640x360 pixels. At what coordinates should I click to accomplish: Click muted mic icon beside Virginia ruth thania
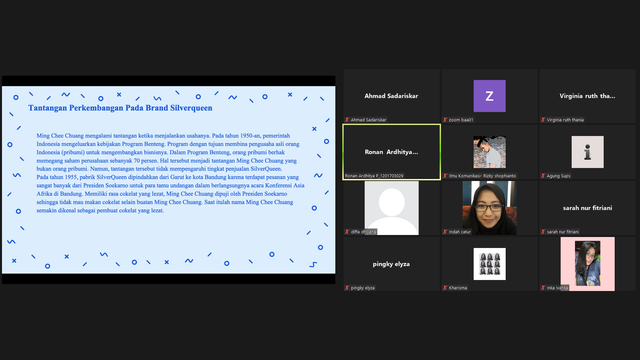point(543,120)
